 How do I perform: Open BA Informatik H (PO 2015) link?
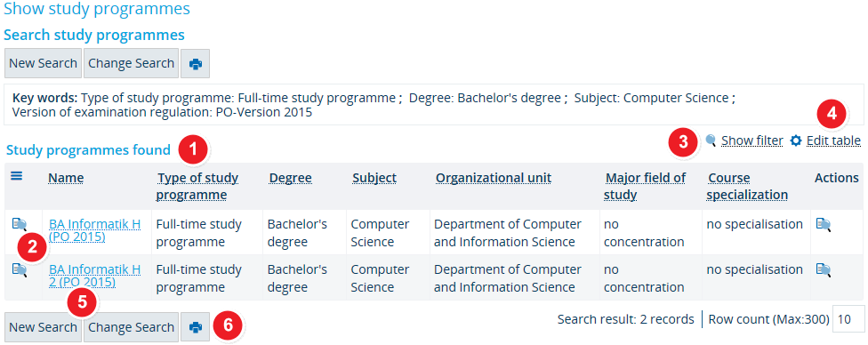[94, 231]
